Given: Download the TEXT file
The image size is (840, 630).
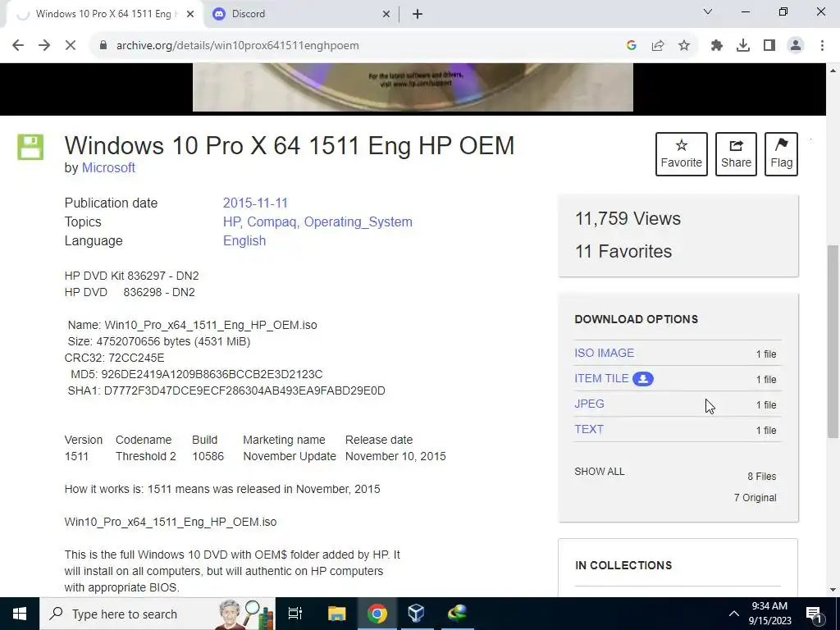Looking at the screenshot, I should point(589,429).
